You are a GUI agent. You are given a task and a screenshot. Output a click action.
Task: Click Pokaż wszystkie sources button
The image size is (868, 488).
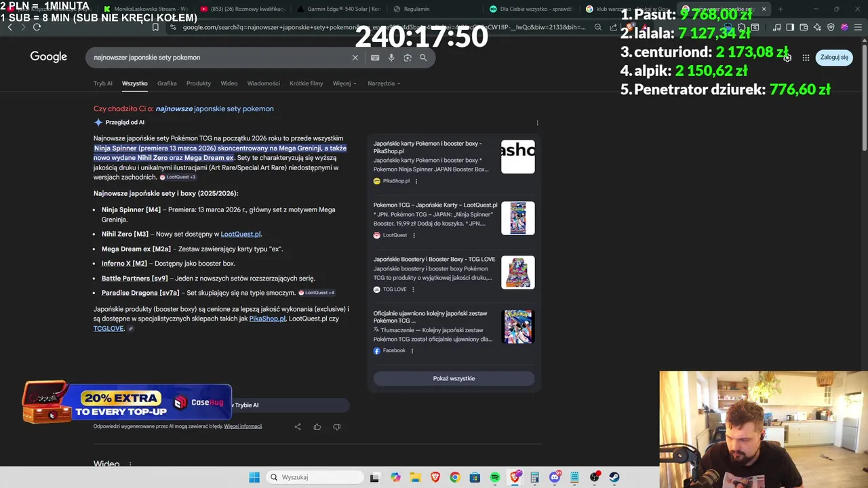pyautogui.click(x=454, y=379)
